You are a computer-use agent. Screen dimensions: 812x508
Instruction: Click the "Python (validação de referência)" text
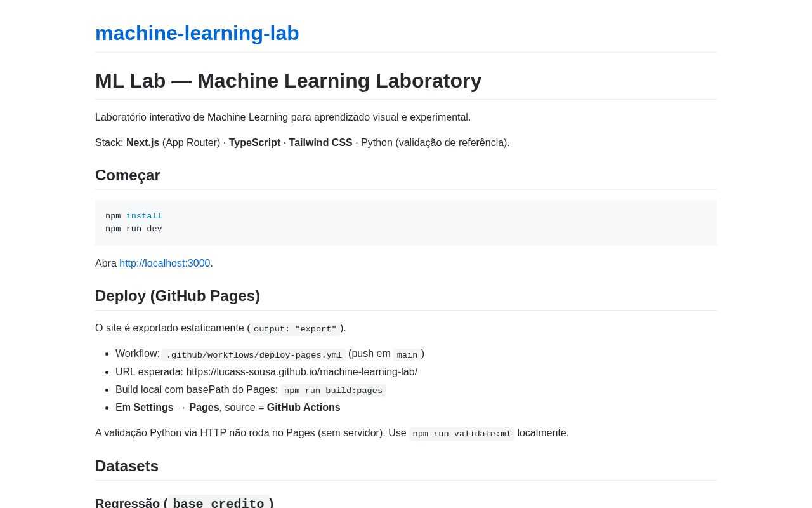[x=435, y=143]
